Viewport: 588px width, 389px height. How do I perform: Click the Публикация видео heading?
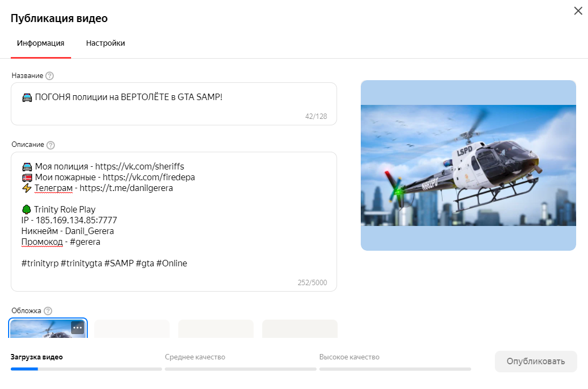(59, 18)
